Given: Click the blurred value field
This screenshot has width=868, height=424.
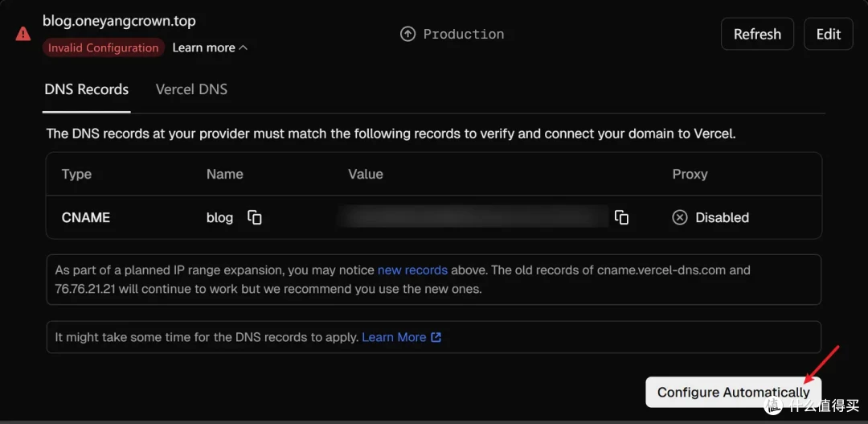Looking at the screenshot, I should (473, 216).
